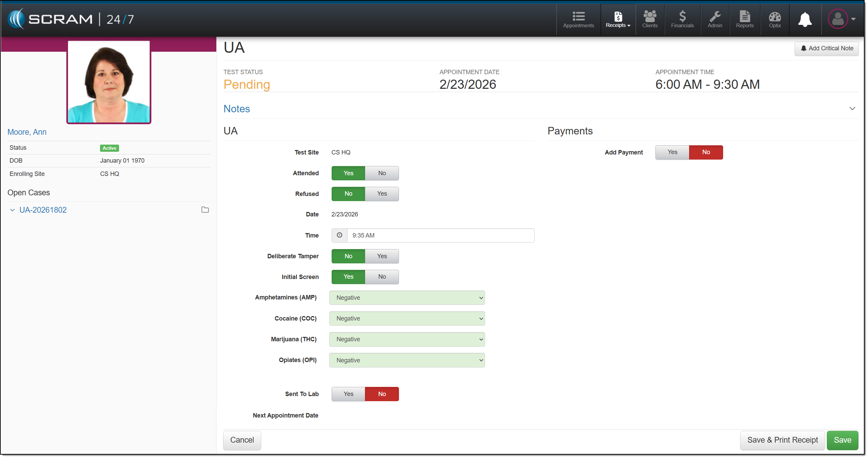Set Attended to No
The height and width of the screenshot is (458, 868).
pyautogui.click(x=382, y=173)
